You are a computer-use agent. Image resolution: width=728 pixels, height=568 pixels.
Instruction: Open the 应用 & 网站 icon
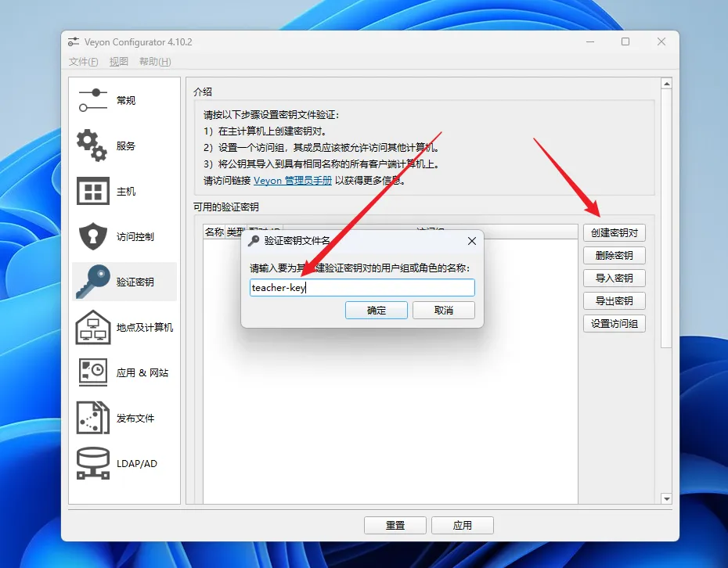pyautogui.click(x=93, y=372)
